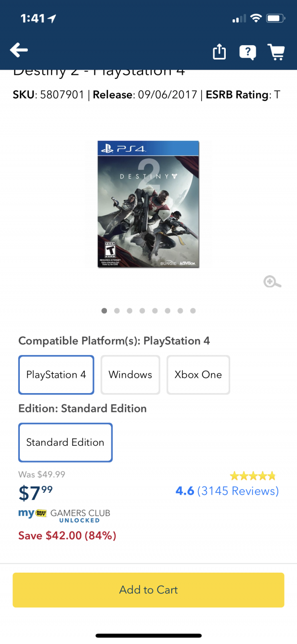This screenshot has width=297, height=644.
Task: Select the PlayStation 4 platform option
Action: click(x=56, y=375)
